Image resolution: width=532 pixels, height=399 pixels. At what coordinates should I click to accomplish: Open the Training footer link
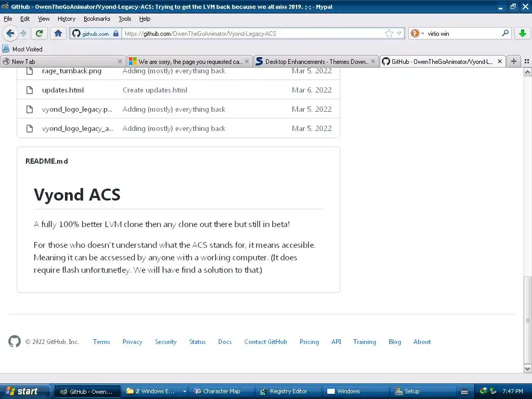[x=364, y=342]
